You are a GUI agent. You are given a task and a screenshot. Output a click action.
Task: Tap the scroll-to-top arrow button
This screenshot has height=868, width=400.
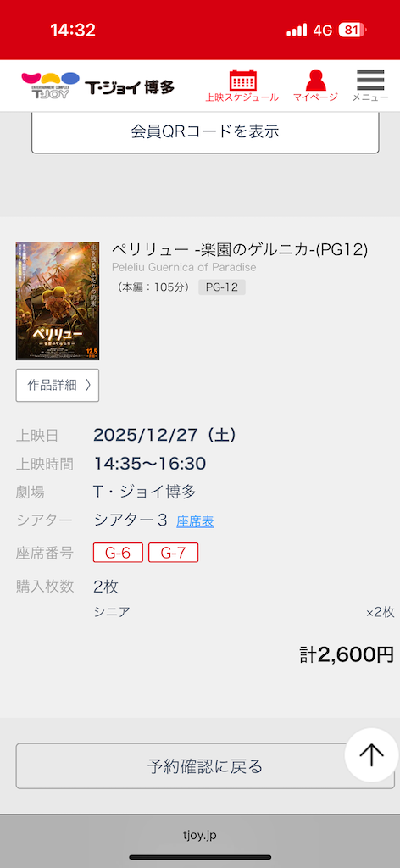pos(372,754)
